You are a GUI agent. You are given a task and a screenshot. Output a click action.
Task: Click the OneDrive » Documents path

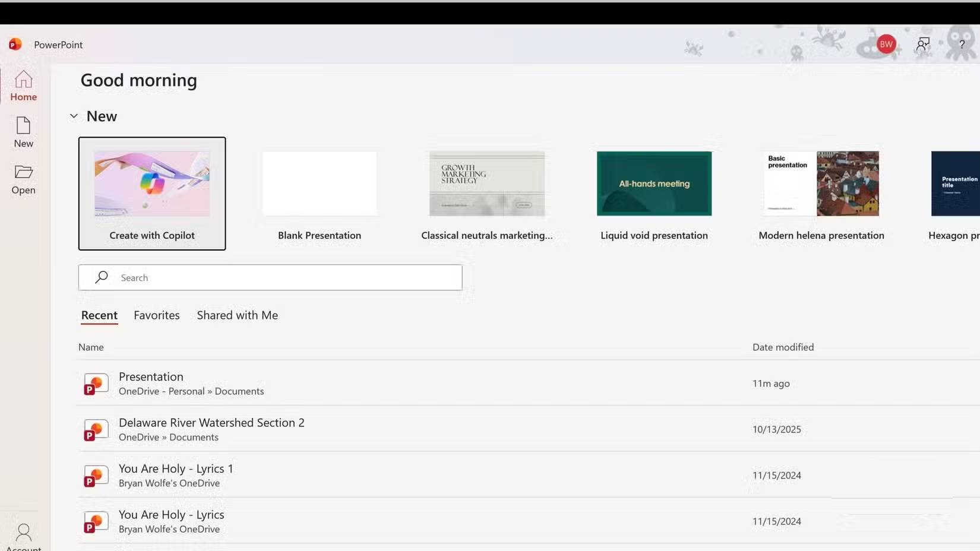pos(169,437)
